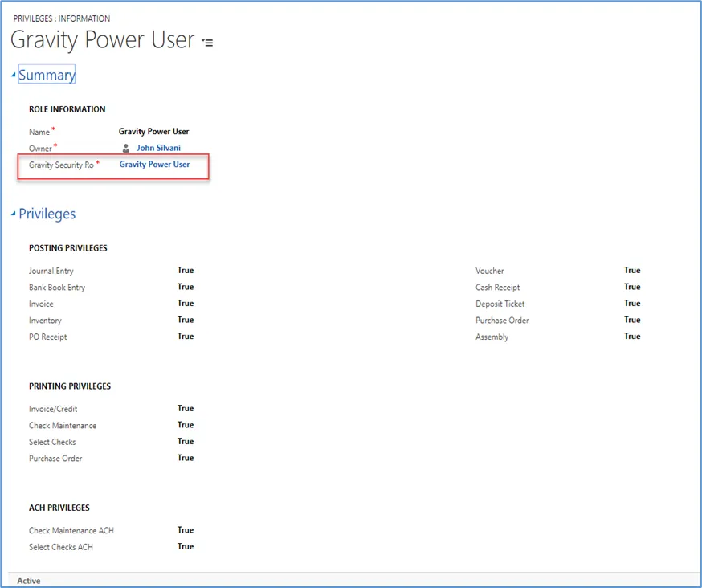Click the Invoice/Credit printing value True
This screenshot has height=588, width=702.
click(x=186, y=408)
